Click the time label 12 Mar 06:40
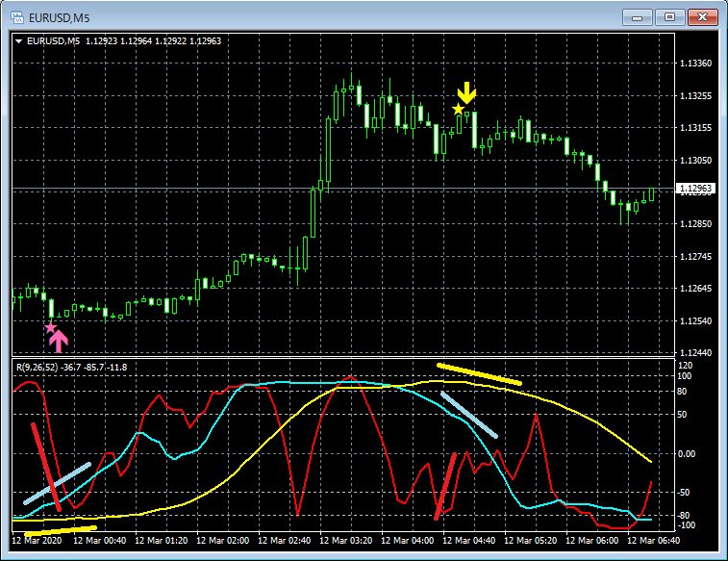 pos(654,541)
